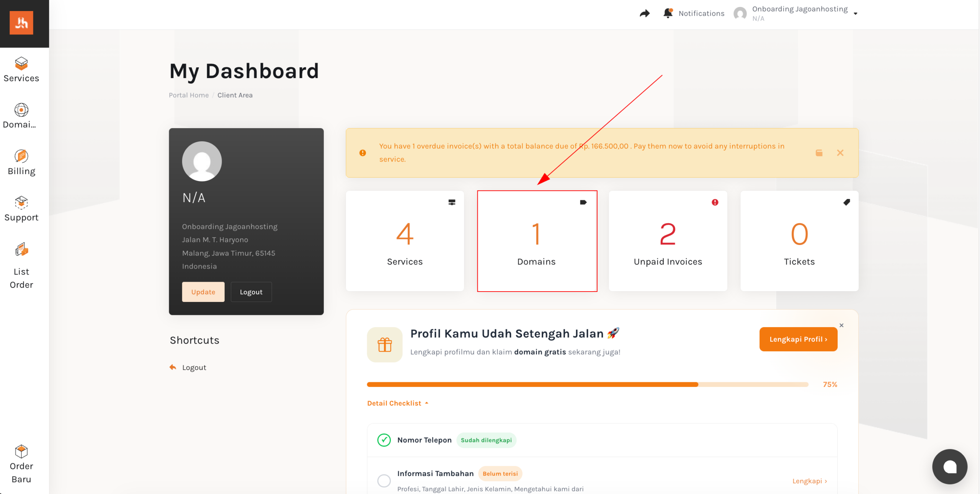Go to Portal Home breadcrumb
This screenshot has width=980, height=494.
coord(189,95)
